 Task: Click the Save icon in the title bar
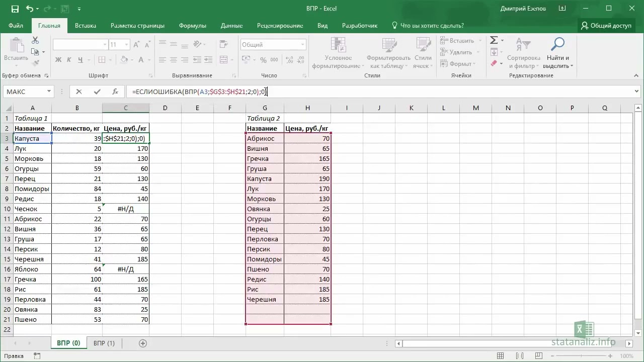pyautogui.click(x=15, y=9)
